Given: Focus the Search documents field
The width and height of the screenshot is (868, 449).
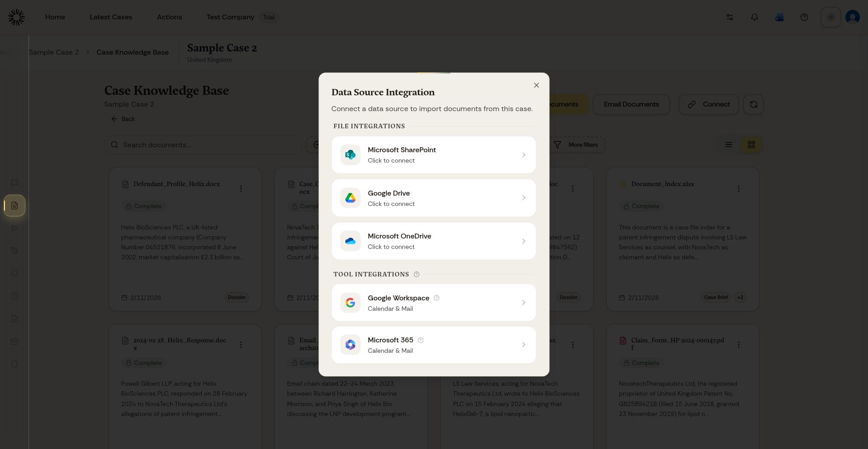Looking at the screenshot, I should click(x=203, y=145).
